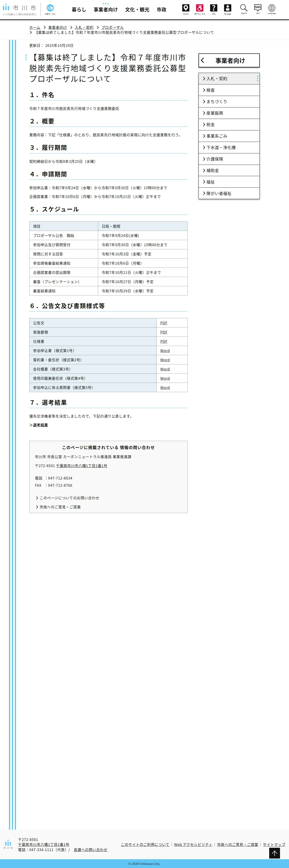Open the 文化・観光 menu
The height and width of the screenshot is (868, 289).
[137, 10]
